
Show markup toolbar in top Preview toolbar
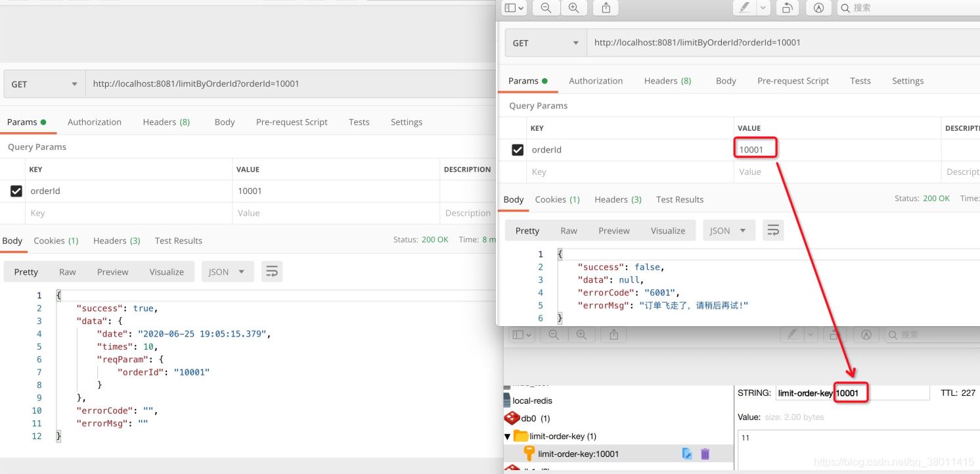(x=818, y=8)
